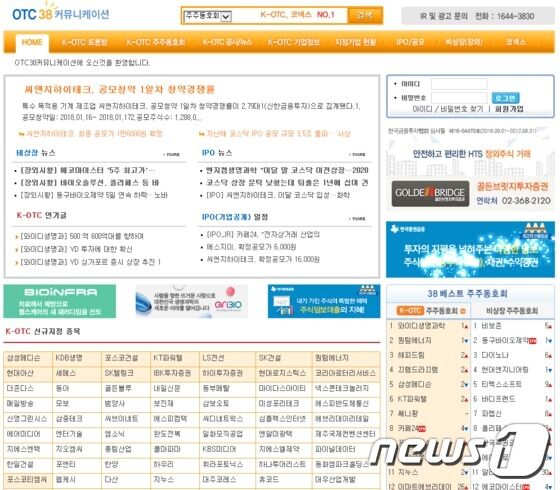The width and height of the screenshot is (560, 490).
Task: Click more next to 비상장 뉴스
Action: (x=171, y=155)
